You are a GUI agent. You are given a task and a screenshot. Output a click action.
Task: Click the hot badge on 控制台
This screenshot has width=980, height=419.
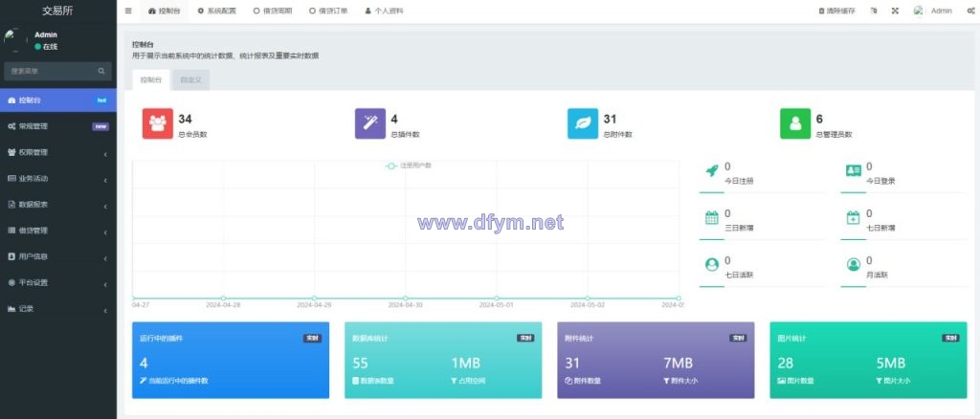pos(101,99)
